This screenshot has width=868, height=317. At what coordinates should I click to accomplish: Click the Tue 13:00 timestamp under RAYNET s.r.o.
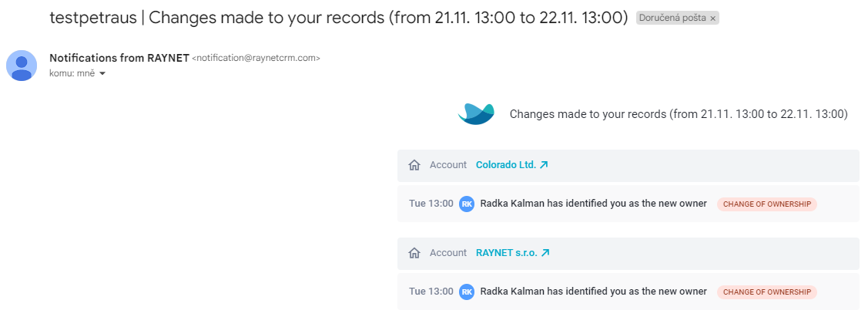coord(431,292)
